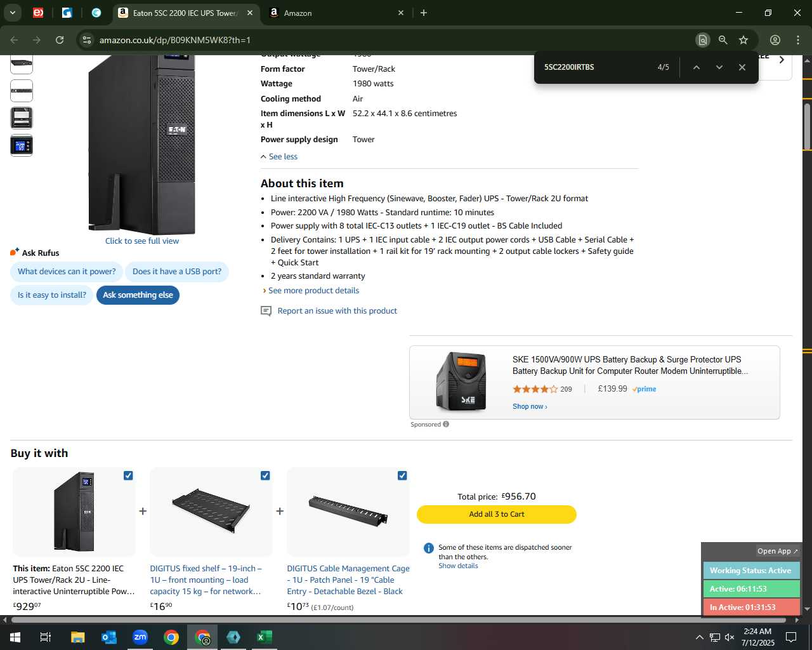Viewport: 812px width, 650px height.
Task: Ask Rufus what devices it can power
Action: click(67, 272)
